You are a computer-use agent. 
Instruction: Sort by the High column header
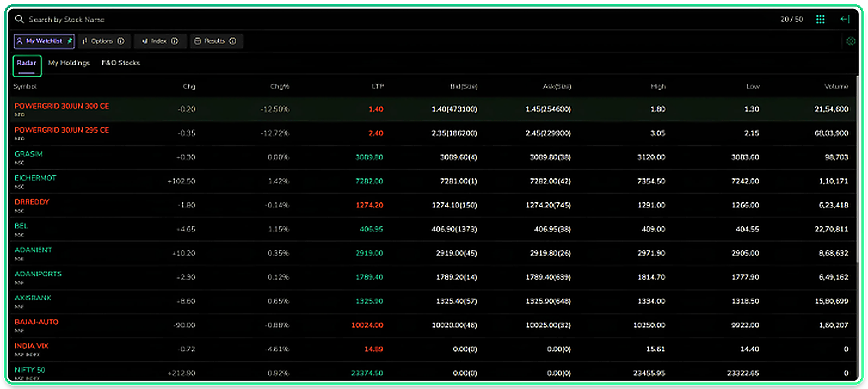coord(658,87)
